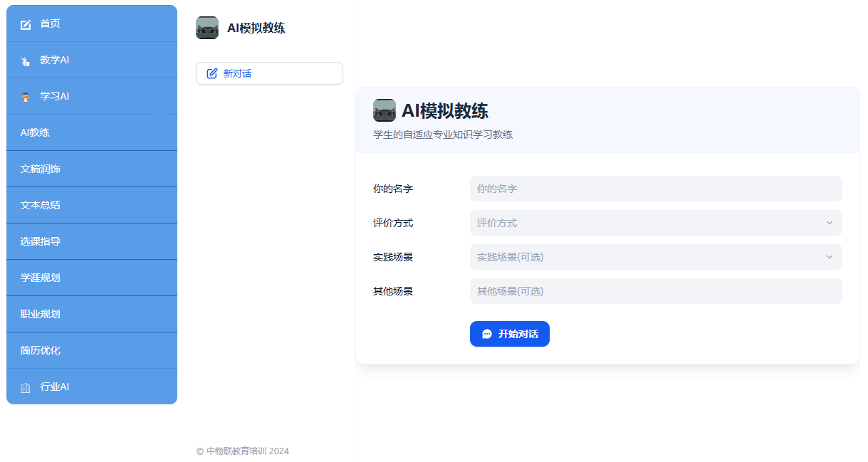This screenshot has width=868, height=462.
Task: Select 文稿润饰 in the sidebar
Action: pyautogui.click(x=41, y=169)
